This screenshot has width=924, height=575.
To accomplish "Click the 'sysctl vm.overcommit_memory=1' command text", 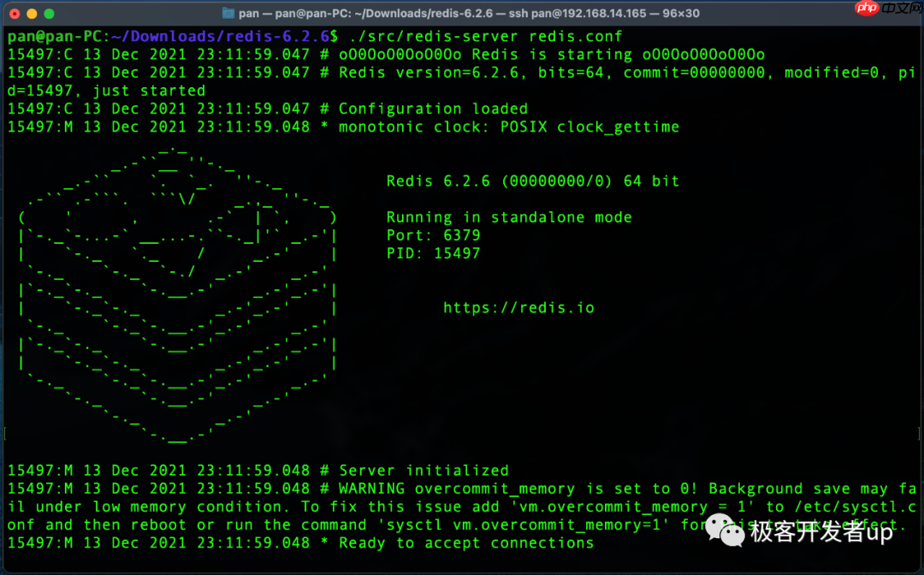I will click(x=524, y=525).
